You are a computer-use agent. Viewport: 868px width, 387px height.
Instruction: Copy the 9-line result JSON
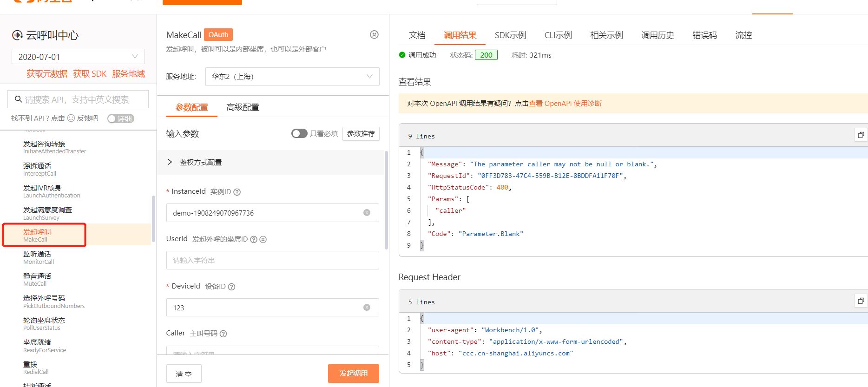[x=861, y=135]
